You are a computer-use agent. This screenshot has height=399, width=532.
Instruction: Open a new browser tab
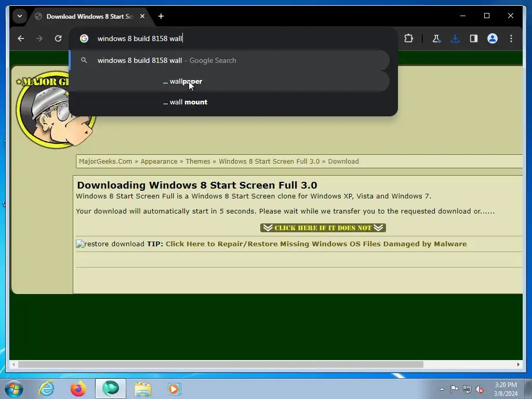pos(161,16)
